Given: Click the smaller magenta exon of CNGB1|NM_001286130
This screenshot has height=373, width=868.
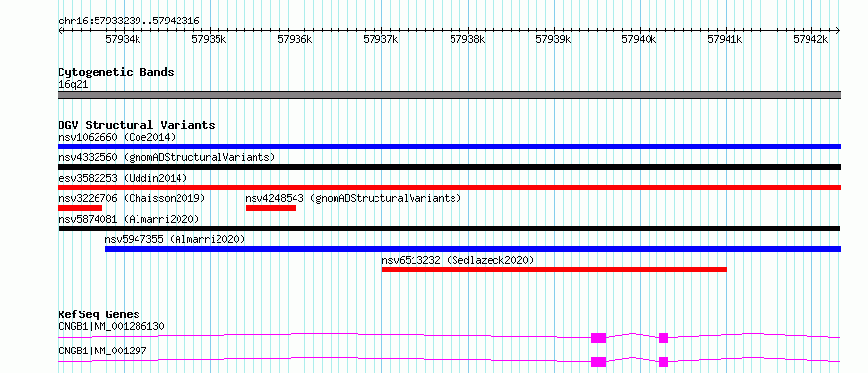Looking at the screenshot, I should 664,338.
